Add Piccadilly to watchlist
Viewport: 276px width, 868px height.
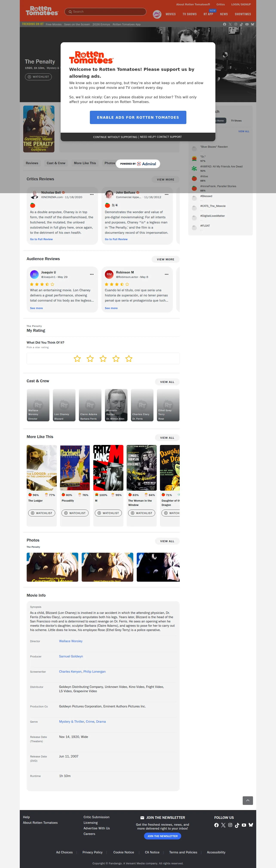(x=75, y=513)
